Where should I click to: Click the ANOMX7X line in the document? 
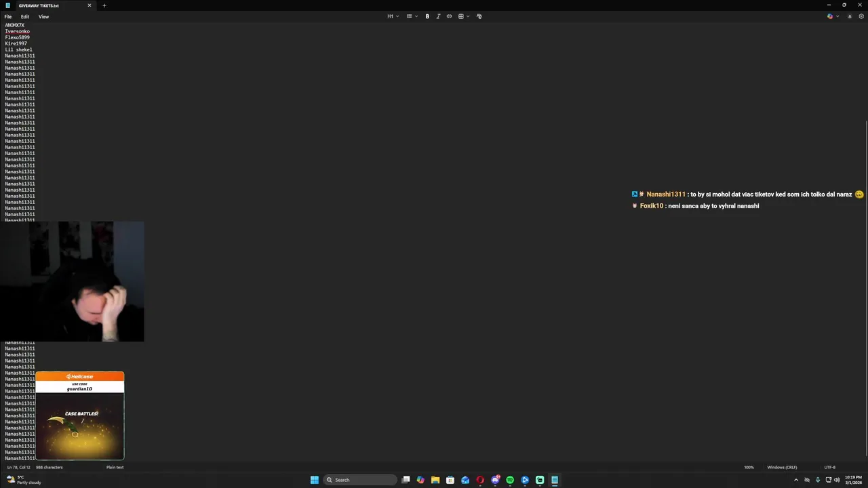pos(14,25)
